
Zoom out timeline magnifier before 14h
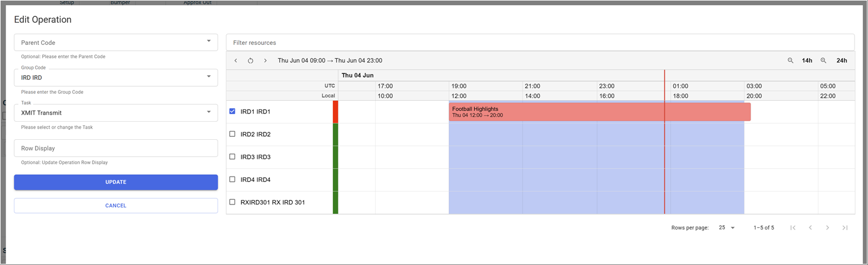(791, 61)
